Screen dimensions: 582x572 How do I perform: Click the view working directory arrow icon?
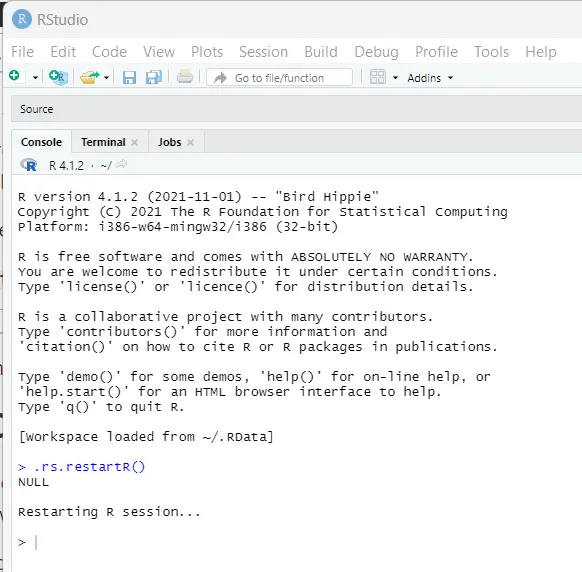121,164
